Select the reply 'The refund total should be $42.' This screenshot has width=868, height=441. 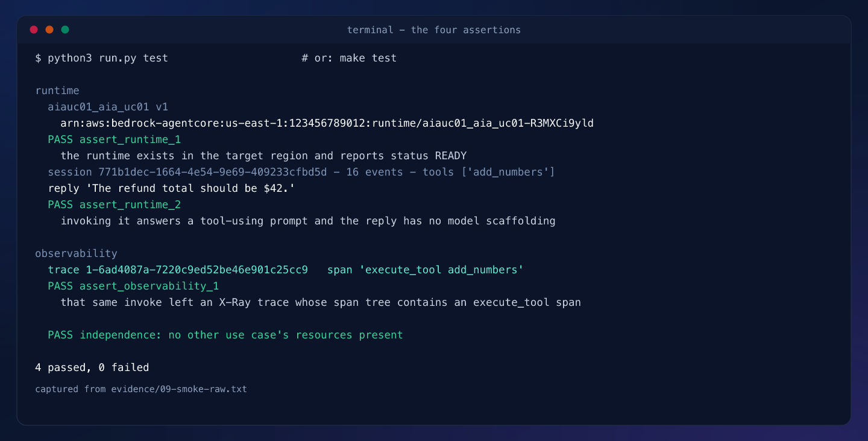tap(172, 188)
